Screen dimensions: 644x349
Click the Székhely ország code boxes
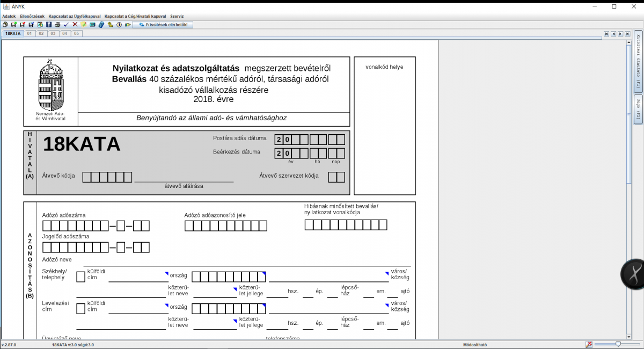pos(229,277)
